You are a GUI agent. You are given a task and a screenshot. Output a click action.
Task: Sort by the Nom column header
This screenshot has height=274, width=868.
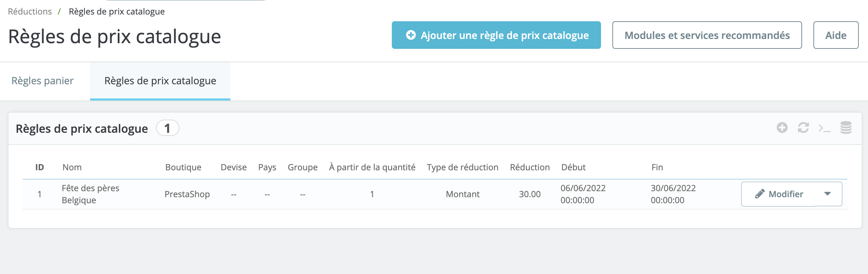[x=72, y=167]
